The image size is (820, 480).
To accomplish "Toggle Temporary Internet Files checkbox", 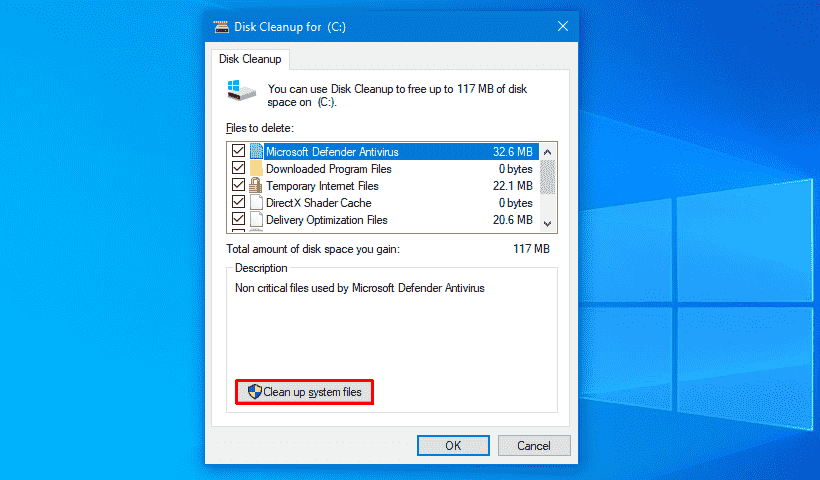I will click(x=238, y=185).
